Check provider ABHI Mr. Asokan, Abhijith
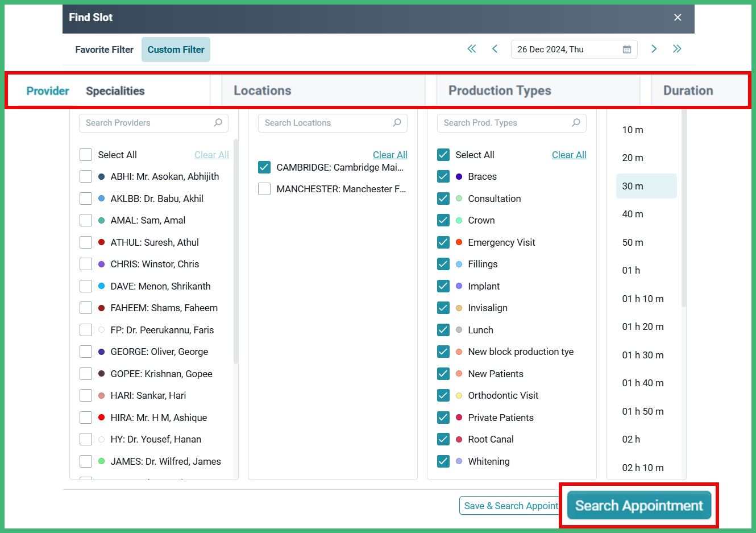 pos(86,176)
